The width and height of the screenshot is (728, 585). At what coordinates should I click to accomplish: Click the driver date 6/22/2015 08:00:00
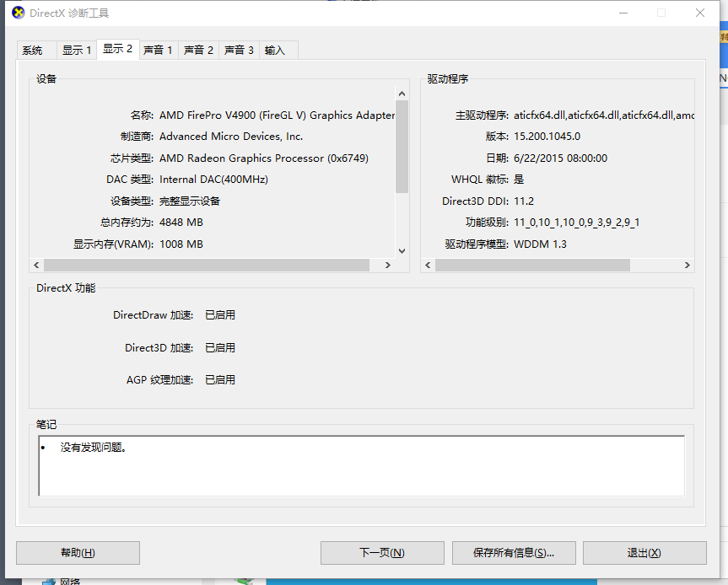[560, 158]
